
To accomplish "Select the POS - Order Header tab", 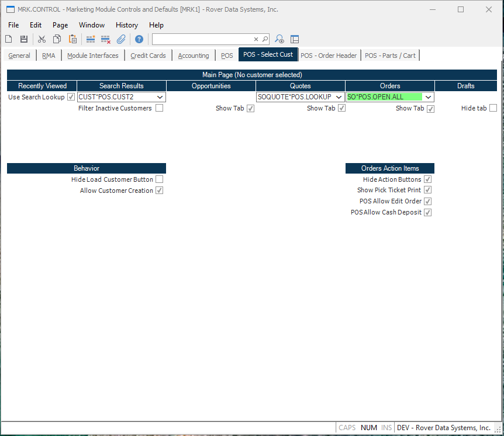I will click(x=329, y=55).
